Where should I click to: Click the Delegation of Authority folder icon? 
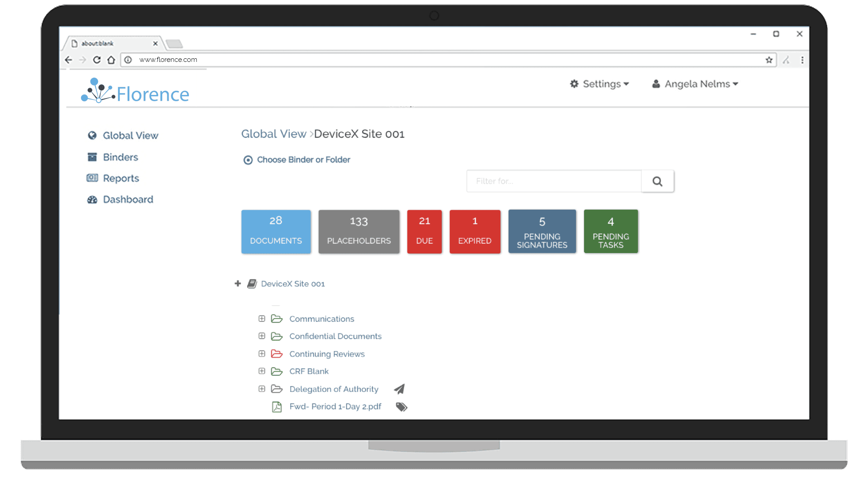pyautogui.click(x=277, y=389)
